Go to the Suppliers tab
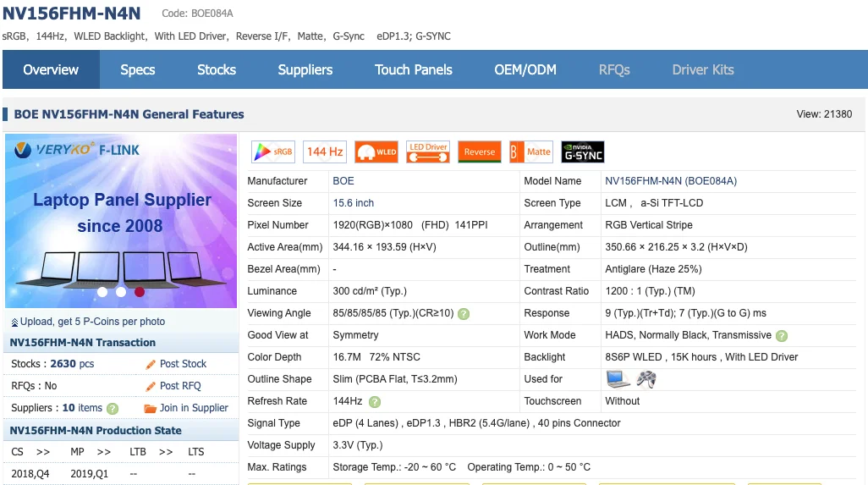 pyautogui.click(x=305, y=69)
